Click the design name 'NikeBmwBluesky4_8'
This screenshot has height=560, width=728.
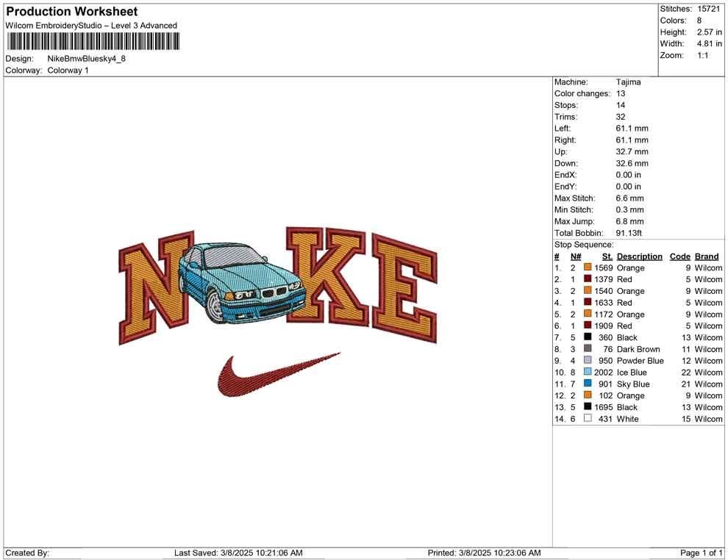[86, 59]
